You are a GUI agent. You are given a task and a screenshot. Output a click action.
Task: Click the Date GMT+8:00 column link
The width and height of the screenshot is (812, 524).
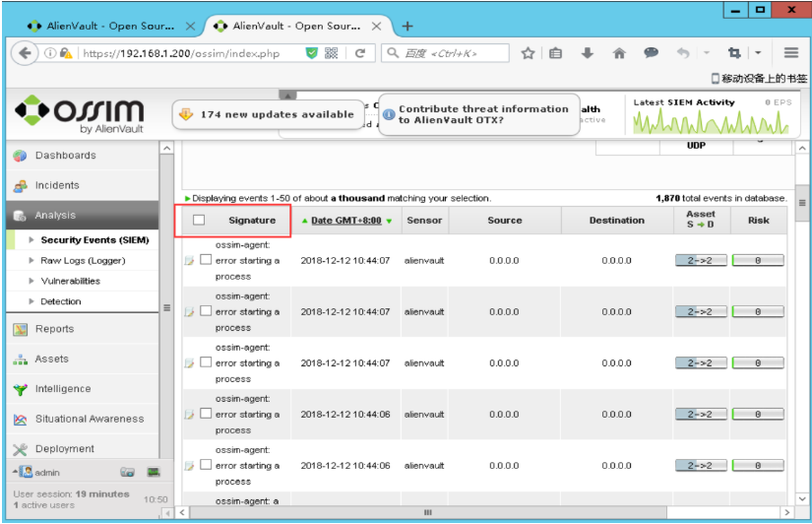(345, 221)
